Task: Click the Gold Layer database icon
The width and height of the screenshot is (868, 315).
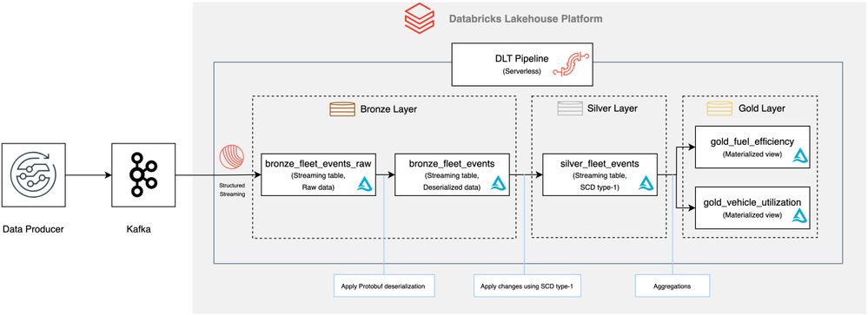Action: (x=719, y=108)
